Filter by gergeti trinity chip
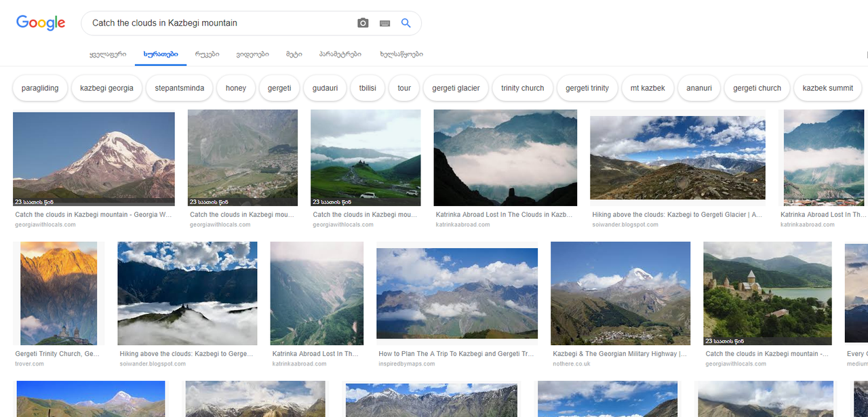 (x=587, y=88)
